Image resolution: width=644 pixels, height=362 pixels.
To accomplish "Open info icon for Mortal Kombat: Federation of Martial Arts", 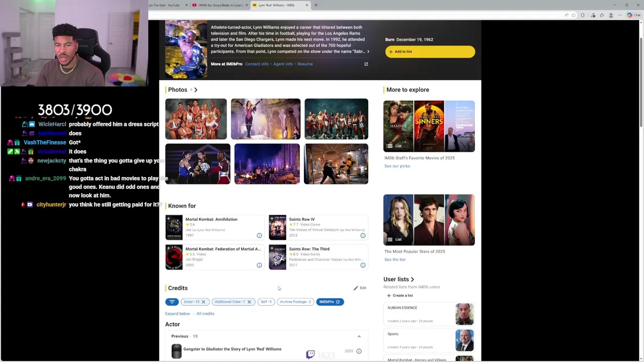I will point(259,265).
